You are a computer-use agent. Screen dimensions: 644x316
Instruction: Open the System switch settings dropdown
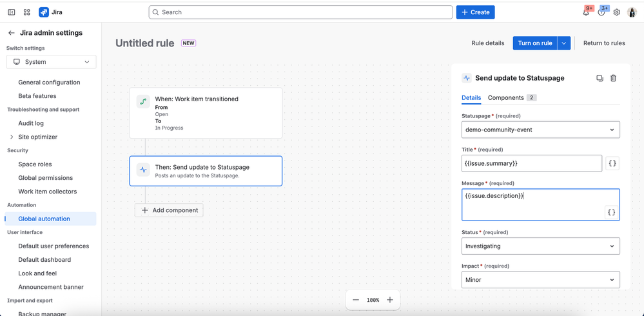pos(52,62)
